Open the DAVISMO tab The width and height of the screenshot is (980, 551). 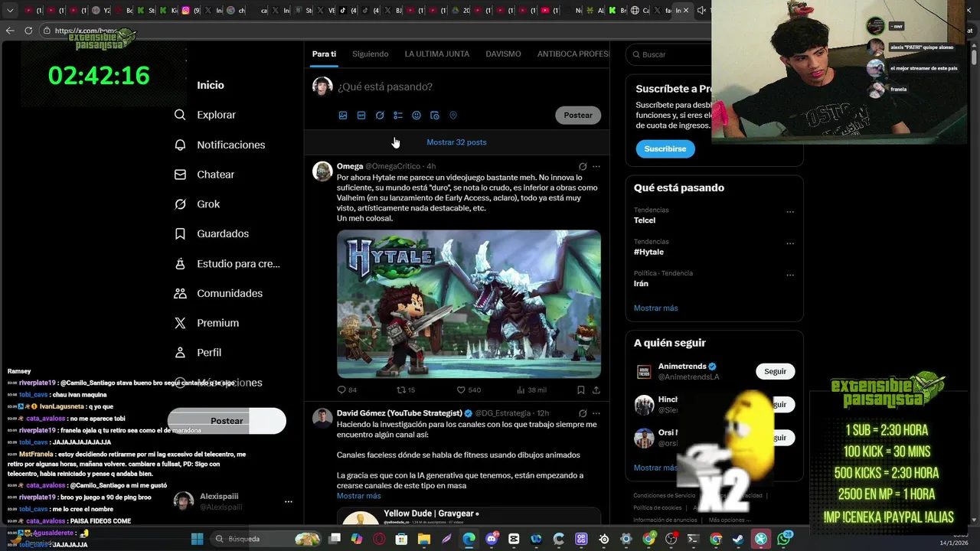click(503, 54)
